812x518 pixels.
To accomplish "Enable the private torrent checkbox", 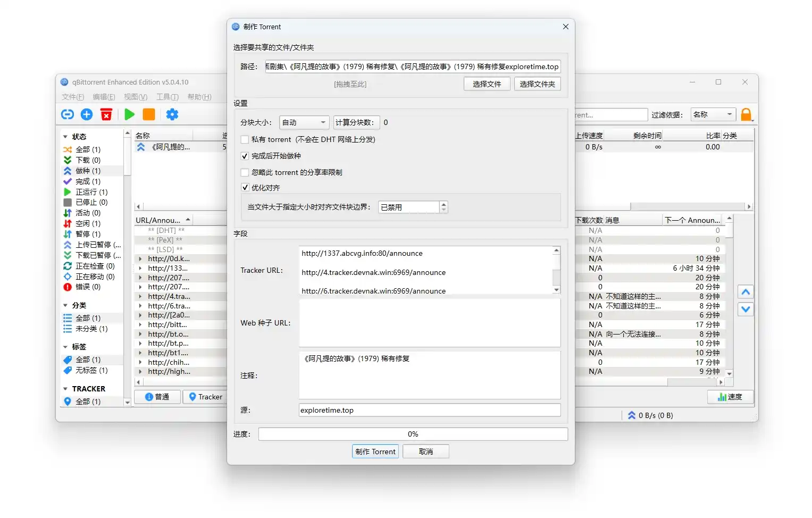I will tap(245, 139).
